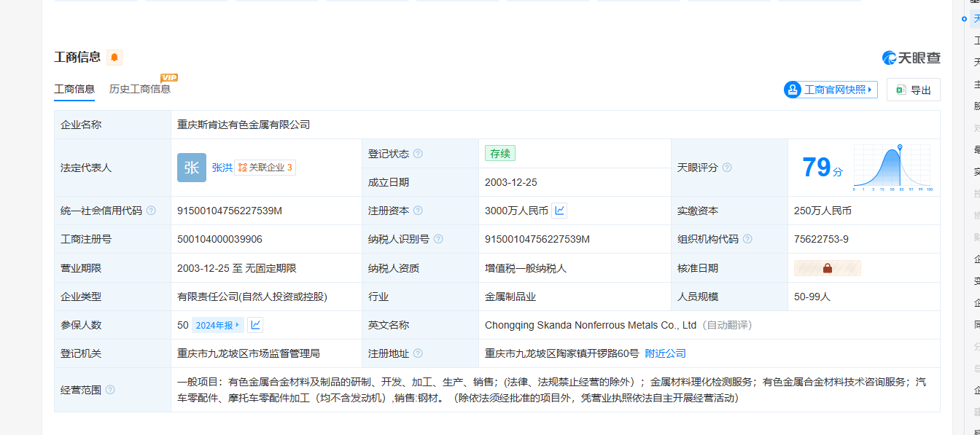Click the orange bell alert icon beside 工商信息
This screenshot has width=980, height=435.
click(x=114, y=58)
